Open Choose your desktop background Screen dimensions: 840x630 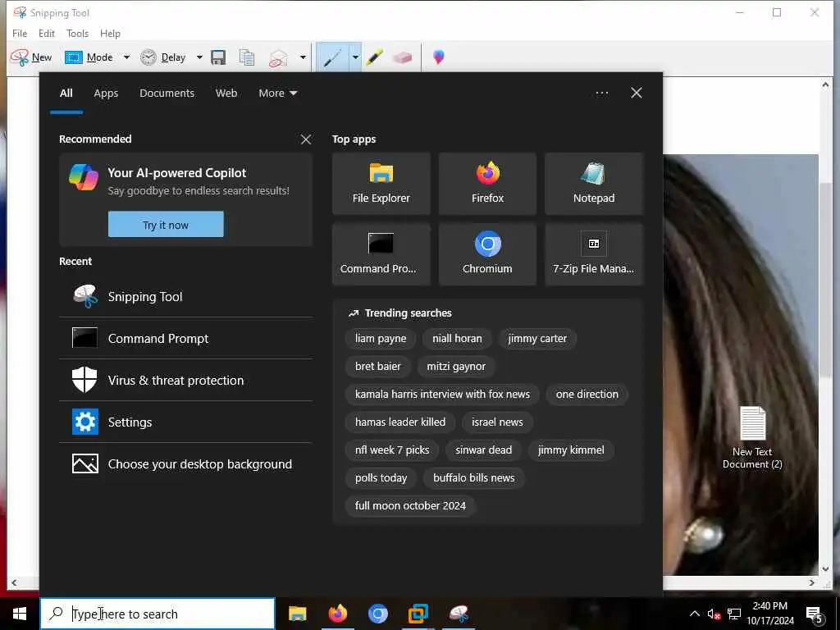pos(185,464)
